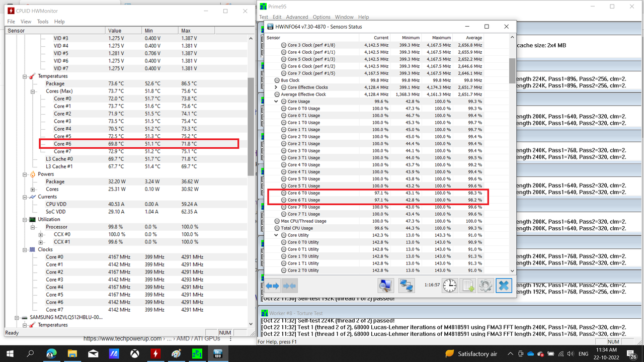Switch to Prime95 taskbar icon
Screen dimensions: 644x362
pos(197,353)
